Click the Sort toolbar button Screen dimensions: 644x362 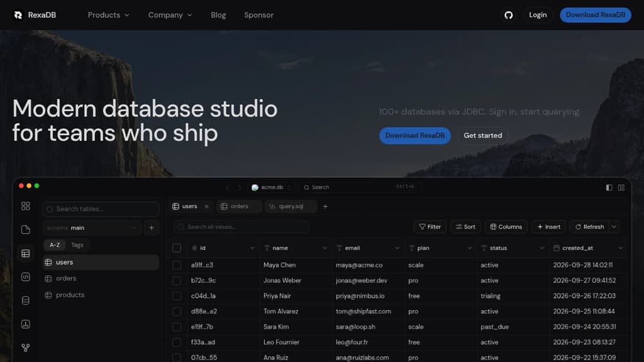(x=465, y=227)
